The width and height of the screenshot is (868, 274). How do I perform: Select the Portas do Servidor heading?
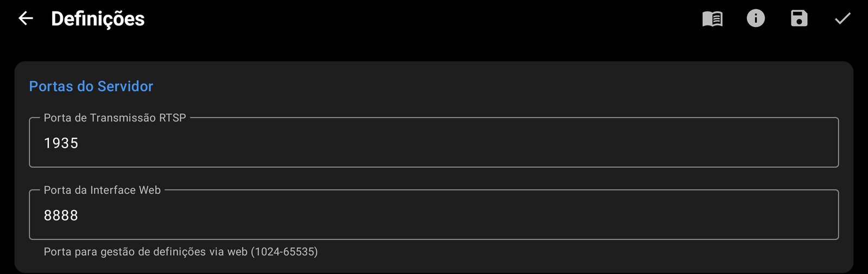click(91, 86)
